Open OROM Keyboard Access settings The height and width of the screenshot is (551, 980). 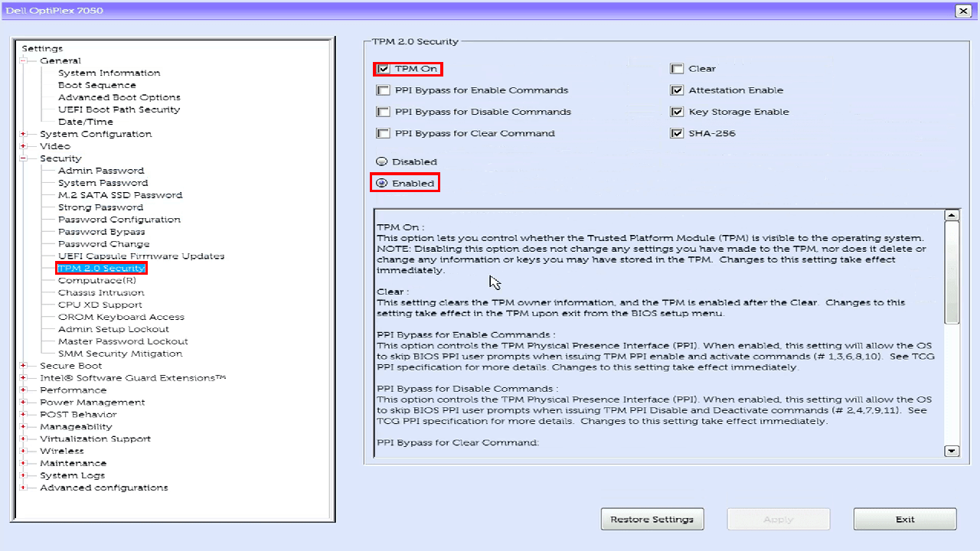pos(121,317)
